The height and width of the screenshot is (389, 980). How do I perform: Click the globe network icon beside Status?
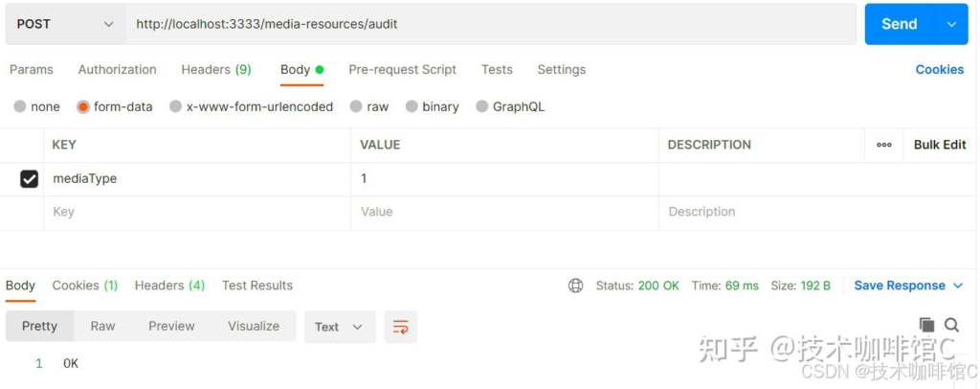coord(575,286)
